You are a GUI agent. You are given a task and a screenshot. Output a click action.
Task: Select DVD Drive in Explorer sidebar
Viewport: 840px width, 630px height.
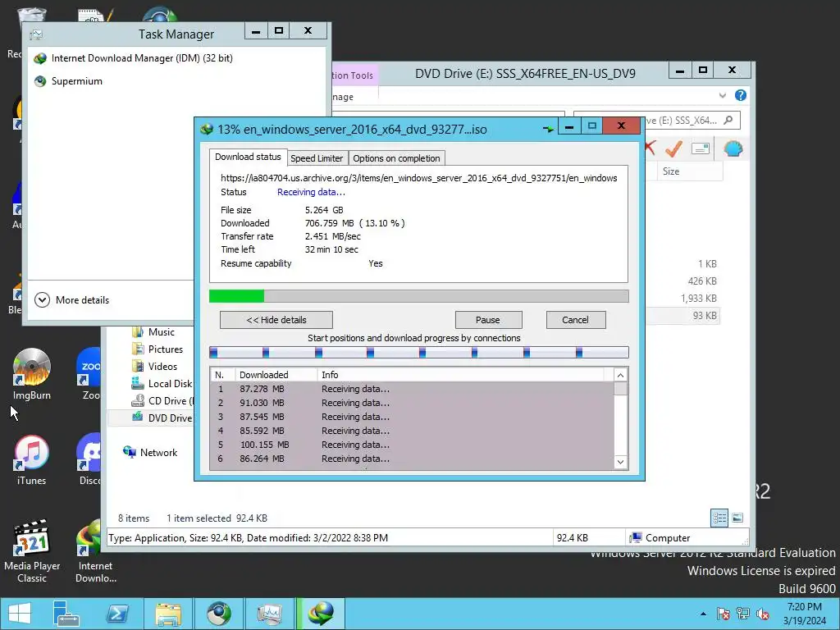tap(162, 418)
